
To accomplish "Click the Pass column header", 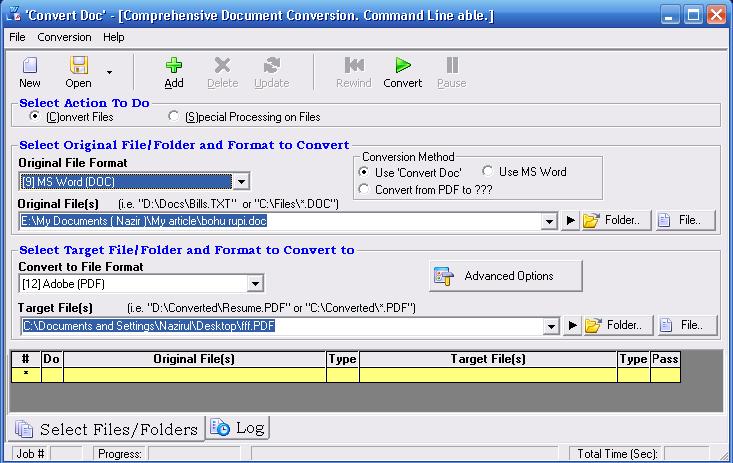I will (x=665, y=359).
